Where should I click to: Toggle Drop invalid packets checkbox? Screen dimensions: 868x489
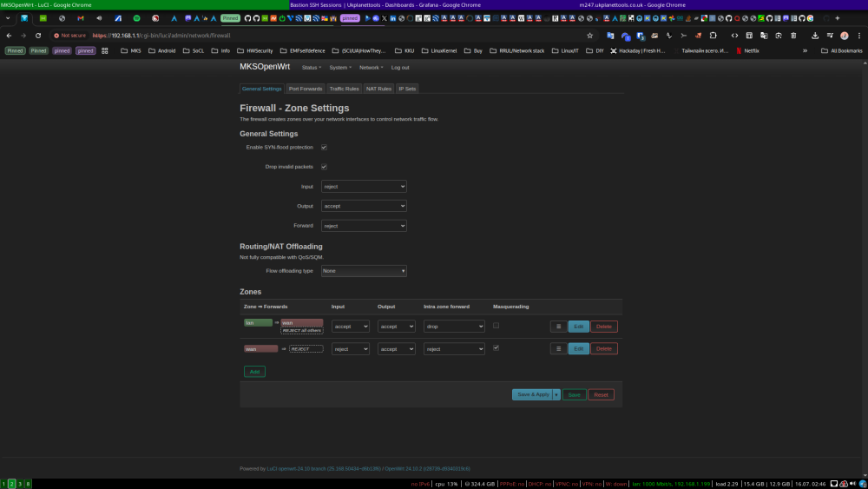324,167
